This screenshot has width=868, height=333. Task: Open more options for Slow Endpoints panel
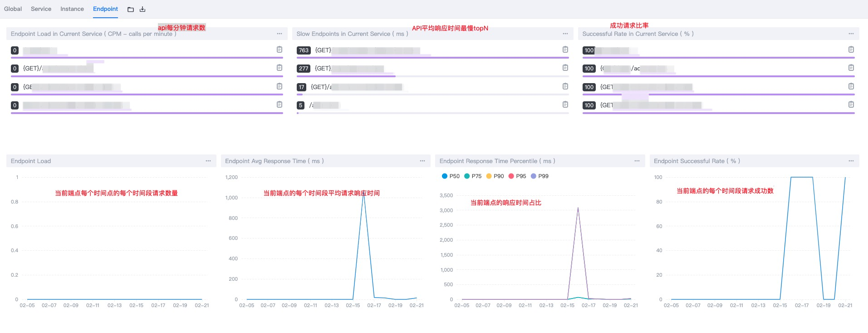pos(565,34)
